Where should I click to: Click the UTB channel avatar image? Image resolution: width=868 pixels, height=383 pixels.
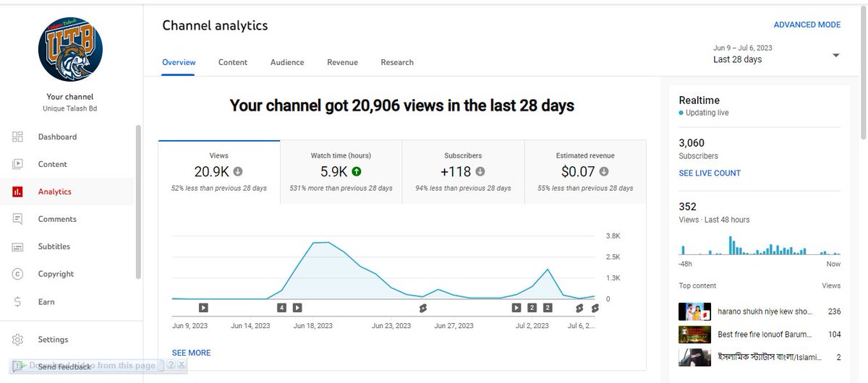[x=70, y=48]
